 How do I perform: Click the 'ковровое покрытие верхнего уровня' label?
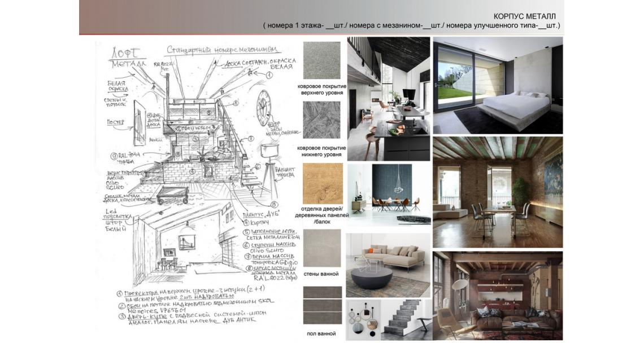[322, 90]
